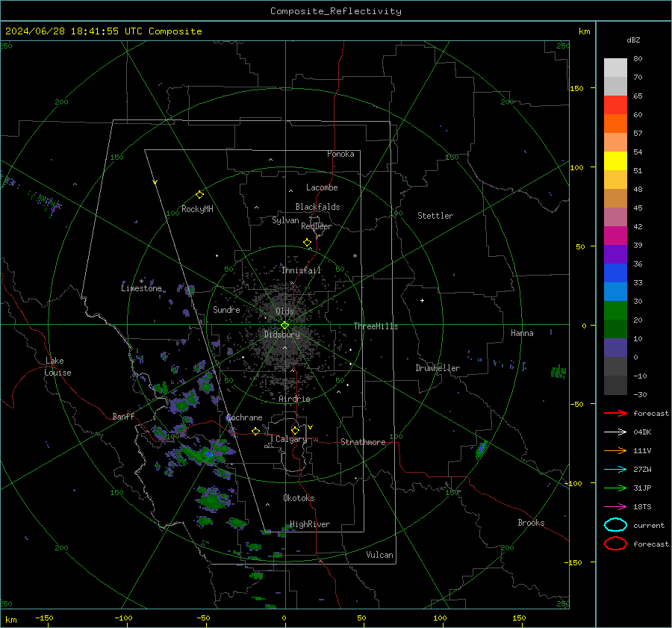672x628 pixels.
Task: Click the red forecast arrow in legend
Action: [615, 413]
